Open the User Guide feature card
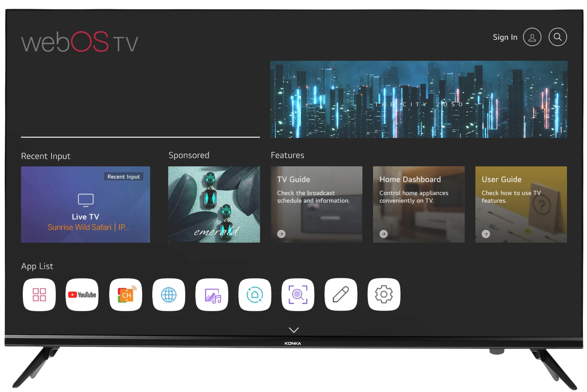Screen dimensions: 587x392 click(x=521, y=205)
